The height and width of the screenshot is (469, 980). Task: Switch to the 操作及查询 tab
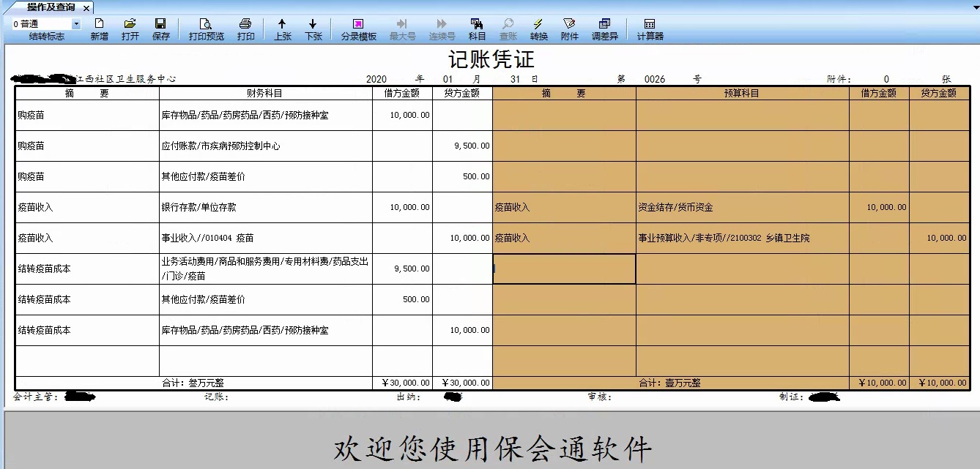(x=50, y=7)
